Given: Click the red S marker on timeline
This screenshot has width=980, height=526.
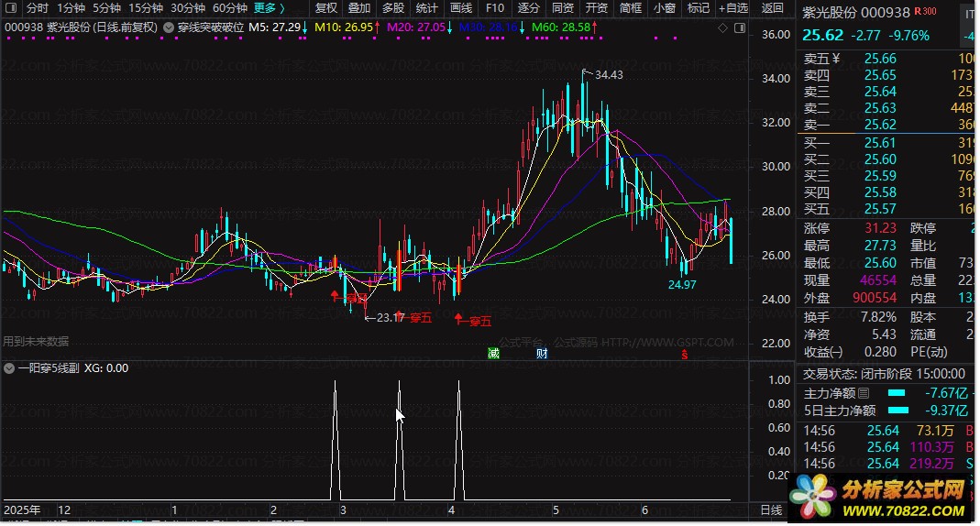Looking at the screenshot, I should tap(685, 355).
